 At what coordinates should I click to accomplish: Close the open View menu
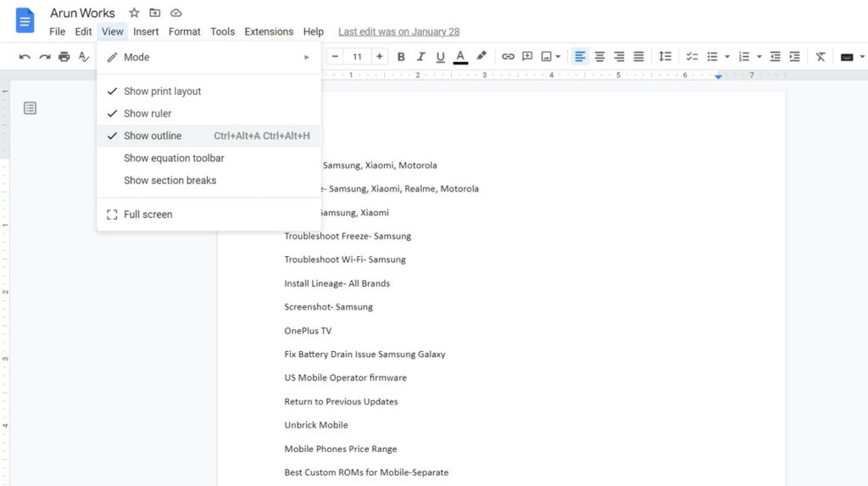(113, 31)
